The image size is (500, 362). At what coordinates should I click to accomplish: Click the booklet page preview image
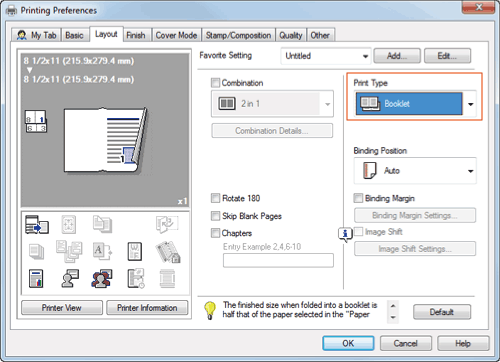point(105,140)
